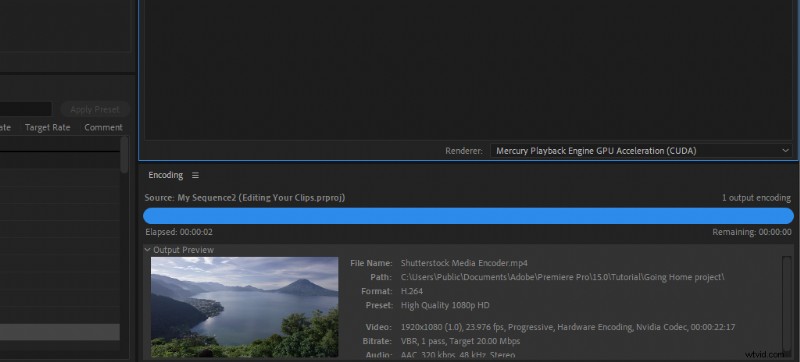
Task: Open the Encoding panel hamburger menu
Action: pos(195,175)
